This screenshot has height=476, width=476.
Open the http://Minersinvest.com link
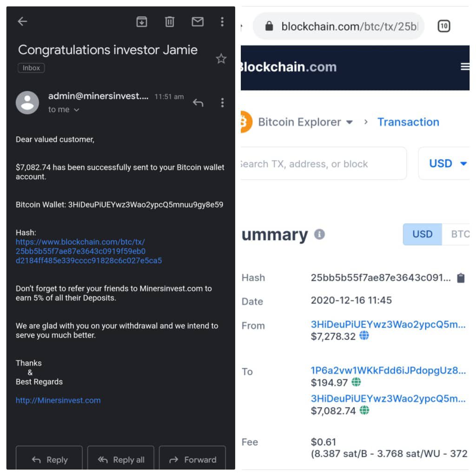coord(58,400)
